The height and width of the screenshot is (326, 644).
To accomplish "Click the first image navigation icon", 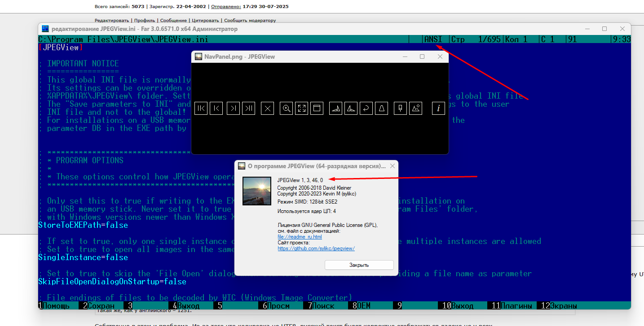I will (201, 108).
